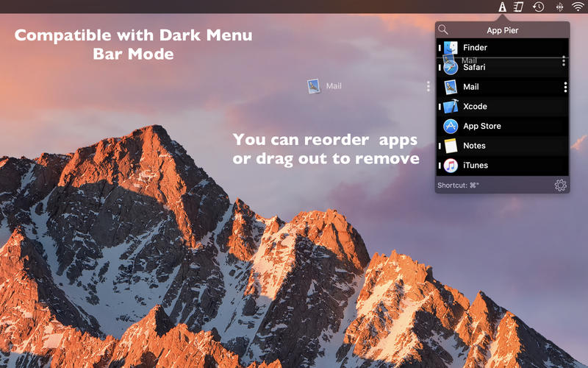The height and width of the screenshot is (368, 588).
Task: Click the running indicator beside iTunes
Action: pyautogui.click(x=440, y=166)
